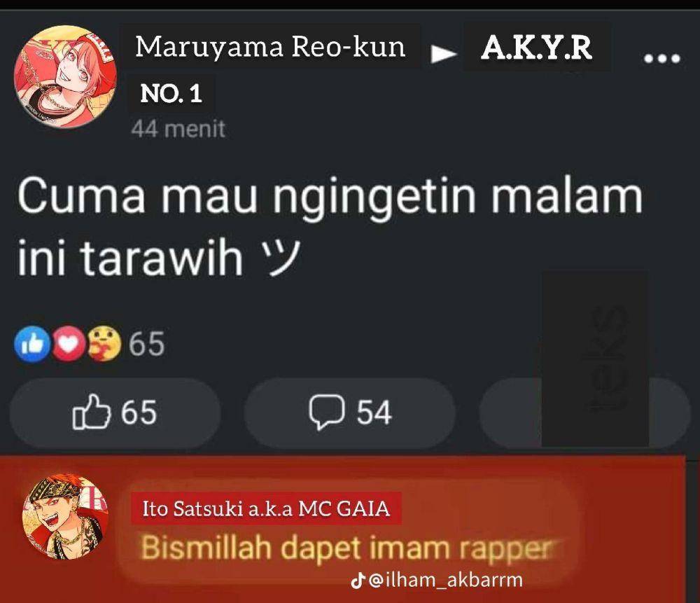Click the thumbs-up Like button showing 65

(115, 413)
